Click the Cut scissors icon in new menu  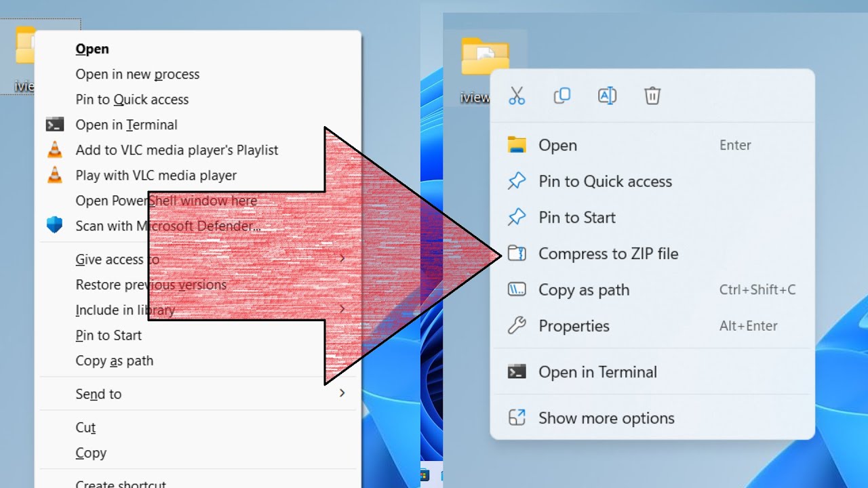(517, 96)
